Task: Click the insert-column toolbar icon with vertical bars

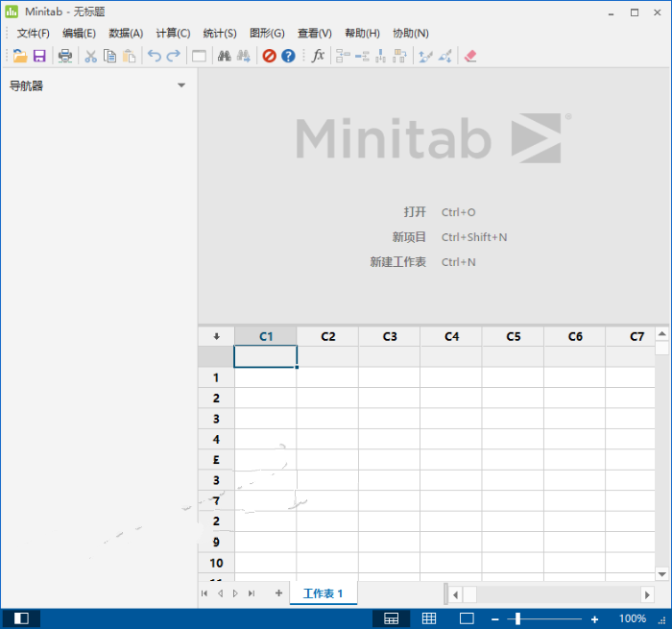Action: 380,56
